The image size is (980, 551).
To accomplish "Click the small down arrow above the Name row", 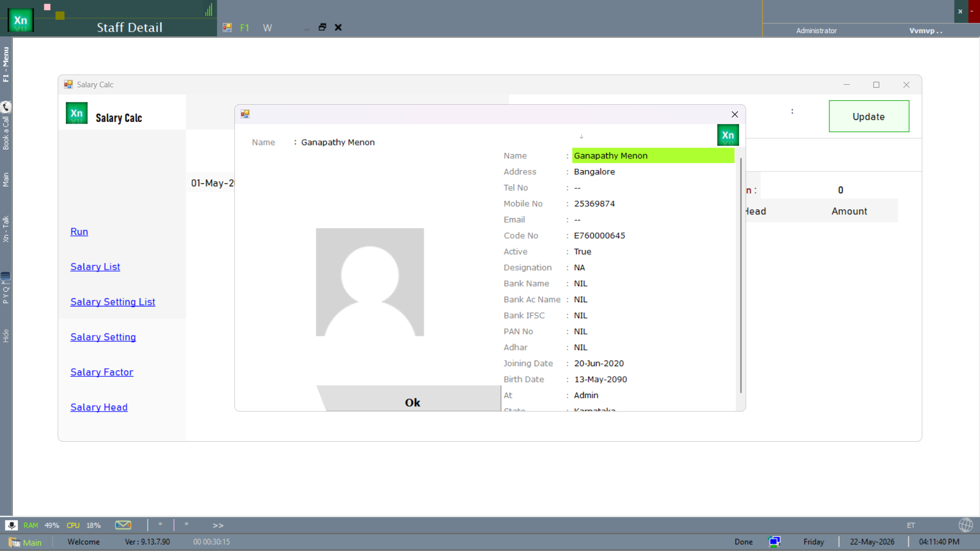I will [581, 136].
